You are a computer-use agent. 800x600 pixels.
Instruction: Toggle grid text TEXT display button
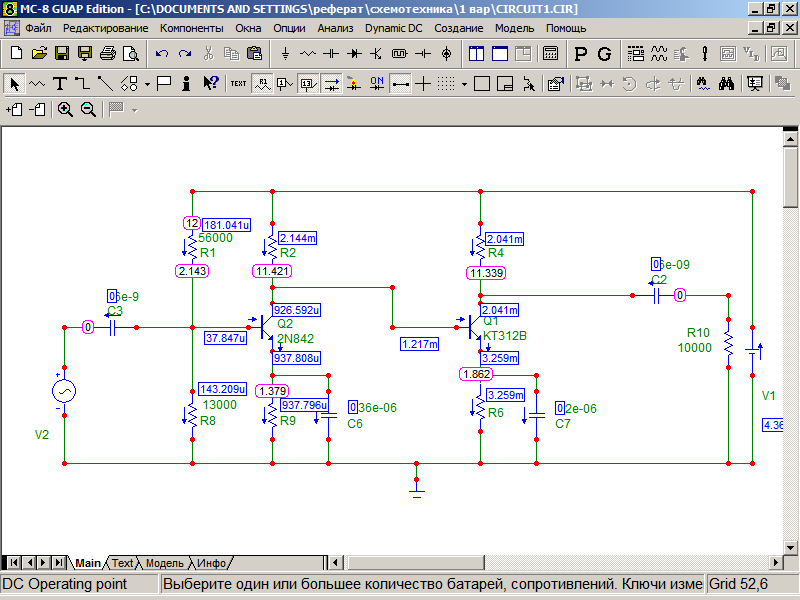[x=238, y=83]
